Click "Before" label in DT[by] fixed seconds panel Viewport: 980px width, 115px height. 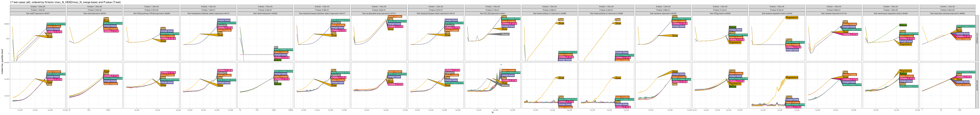(x=733, y=87)
